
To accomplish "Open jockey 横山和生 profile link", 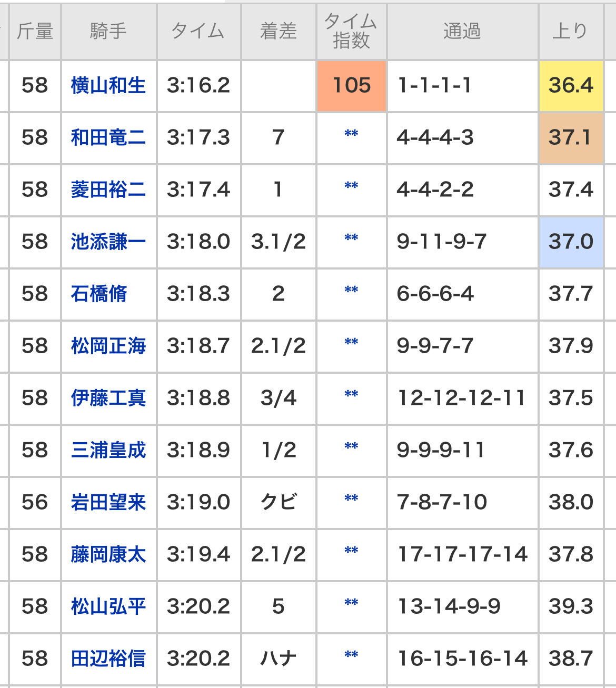I will tap(108, 85).
